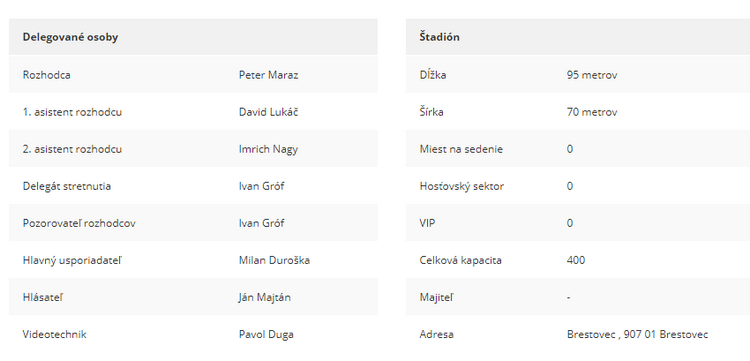Select main organizer Milan Duroška
Screen dimensions: 750x361
(274, 260)
